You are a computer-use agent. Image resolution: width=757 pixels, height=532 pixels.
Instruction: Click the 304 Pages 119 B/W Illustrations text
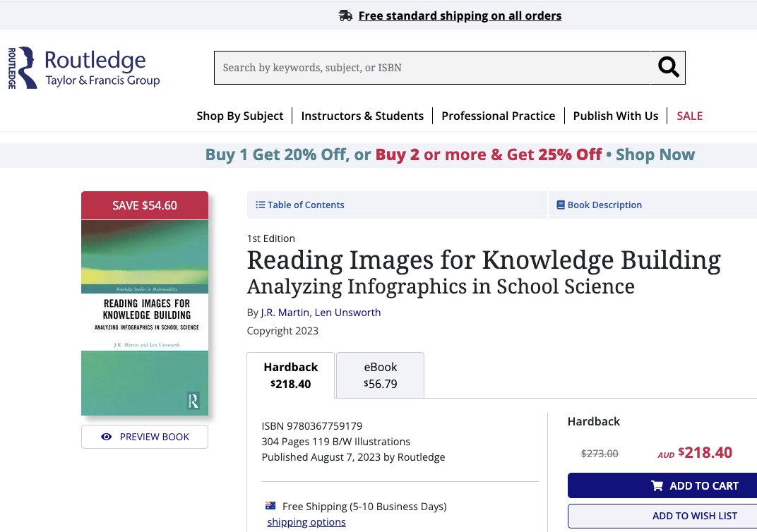click(x=336, y=442)
